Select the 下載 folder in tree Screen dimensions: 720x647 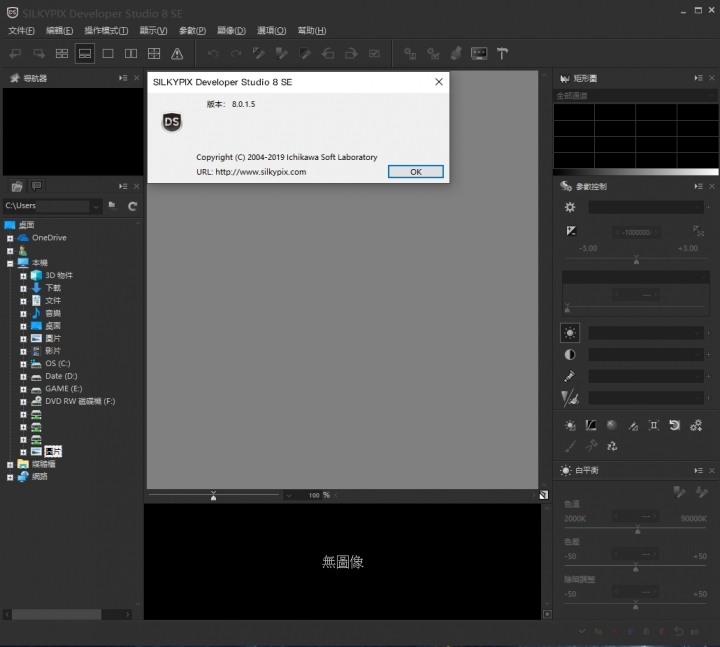pyautogui.click(x=53, y=288)
